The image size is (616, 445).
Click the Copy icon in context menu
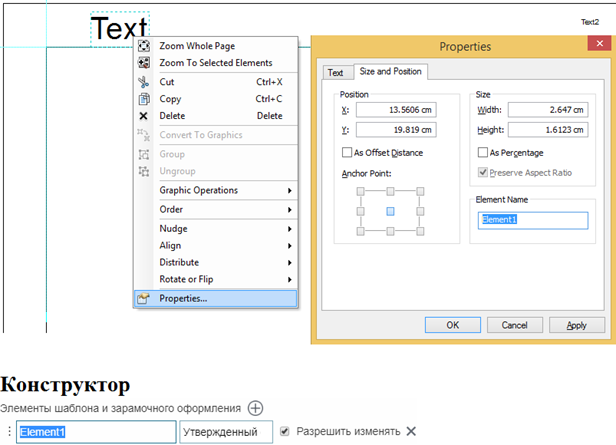[x=144, y=99]
